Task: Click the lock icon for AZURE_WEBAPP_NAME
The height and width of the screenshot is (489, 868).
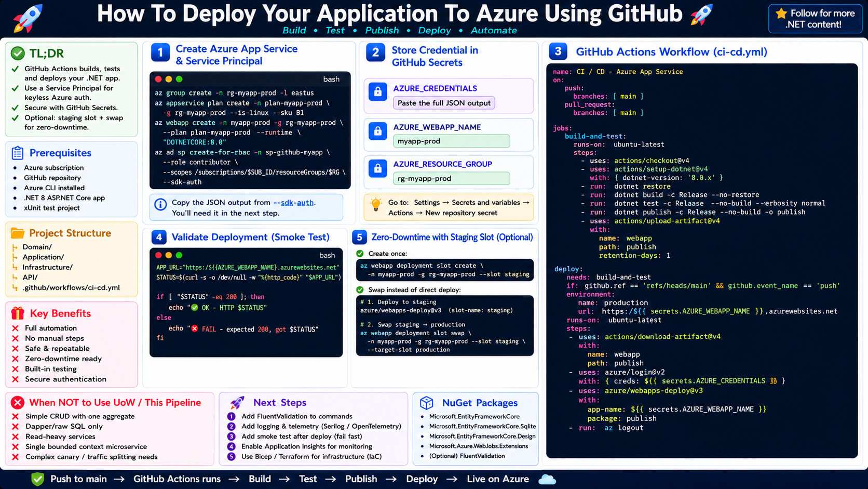Action: (x=377, y=130)
